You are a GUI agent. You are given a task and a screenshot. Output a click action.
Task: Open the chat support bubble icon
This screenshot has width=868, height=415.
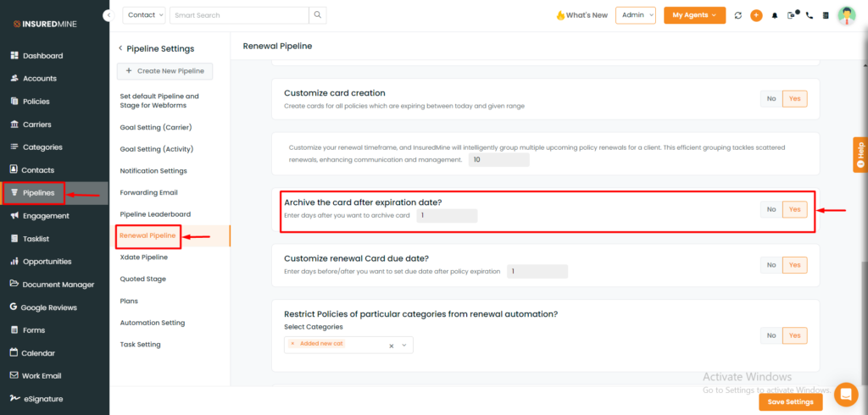tap(845, 394)
